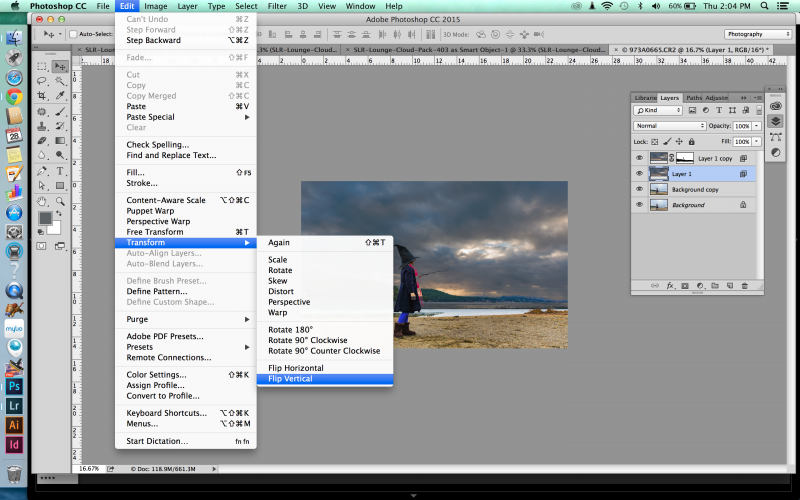The height and width of the screenshot is (500, 800).
Task: Toggle lock transparent pixels
Action: 655,141
